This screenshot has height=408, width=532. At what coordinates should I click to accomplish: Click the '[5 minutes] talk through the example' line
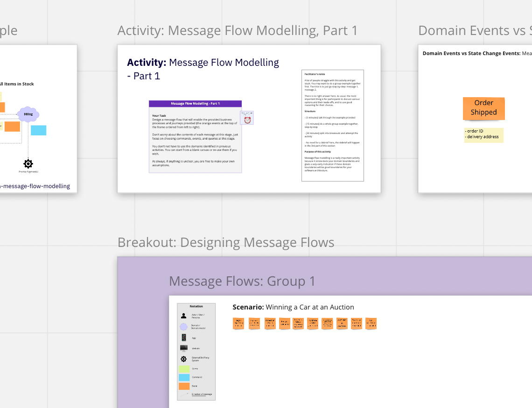tap(330, 118)
